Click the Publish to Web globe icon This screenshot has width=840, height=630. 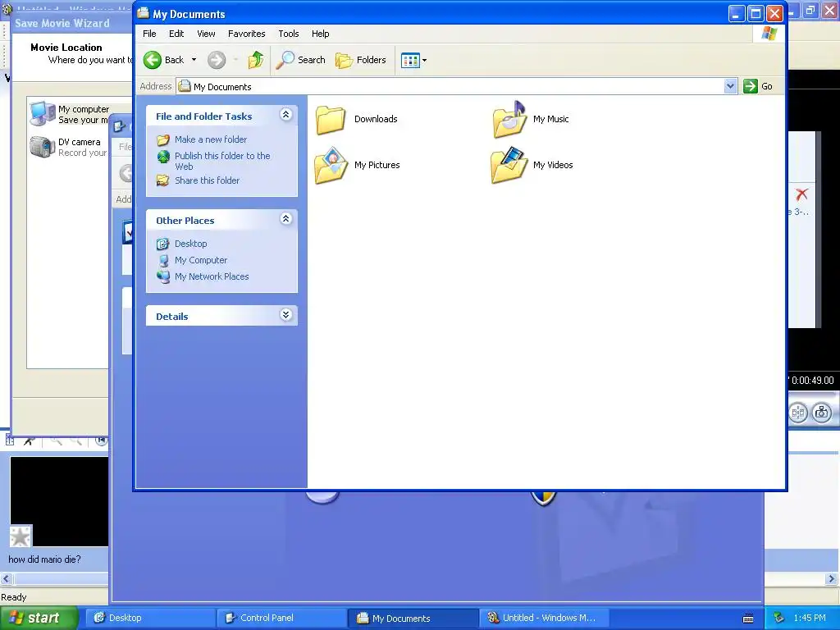click(x=163, y=157)
